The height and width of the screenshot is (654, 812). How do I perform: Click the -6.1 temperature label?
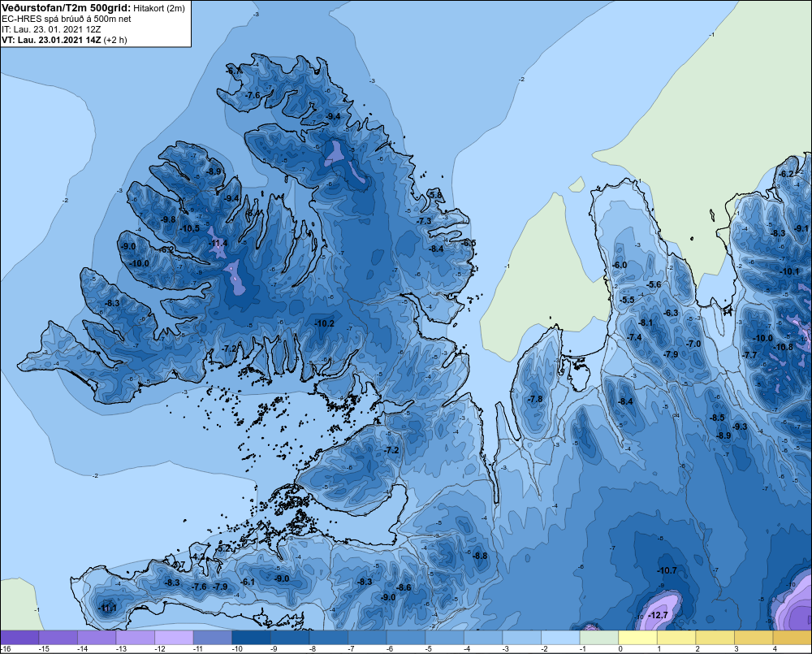pos(248,582)
